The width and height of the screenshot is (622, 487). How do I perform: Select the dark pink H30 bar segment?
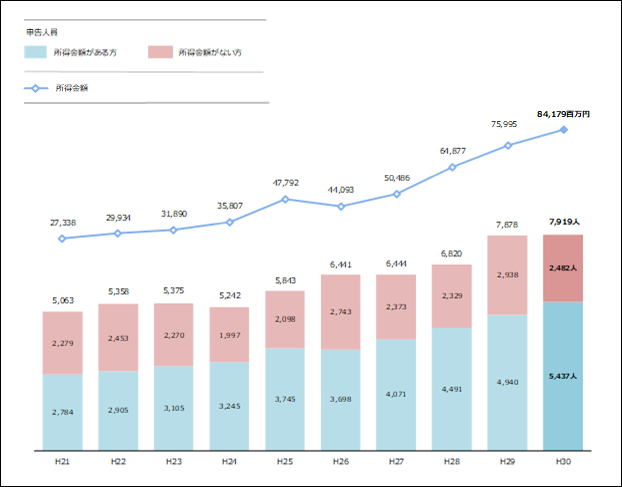(563, 268)
